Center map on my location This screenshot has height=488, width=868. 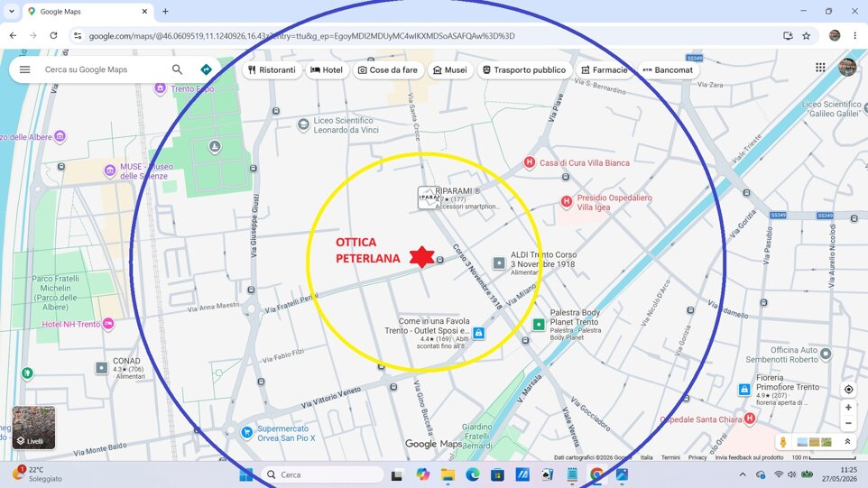click(848, 390)
